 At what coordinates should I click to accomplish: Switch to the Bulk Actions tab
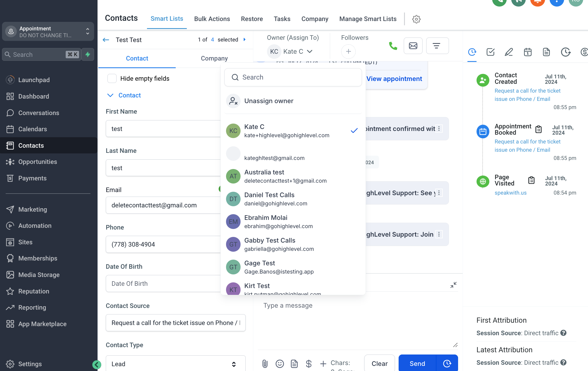click(x=212, y=19)
